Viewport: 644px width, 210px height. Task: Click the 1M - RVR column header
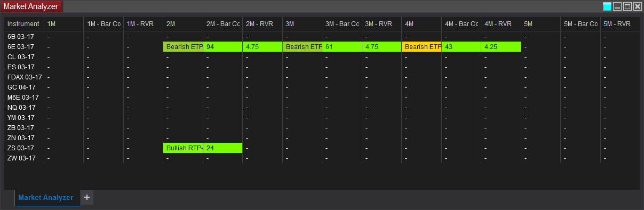point(143,24)
